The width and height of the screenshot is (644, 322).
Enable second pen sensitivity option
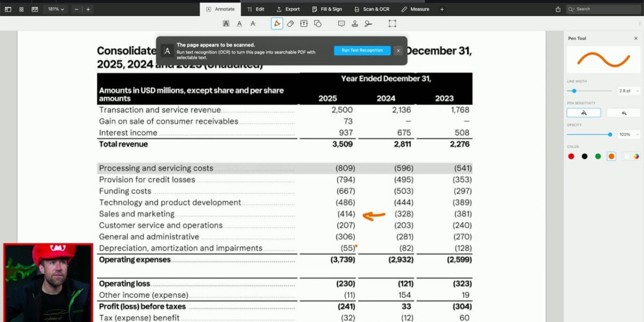click(x=624, y=113)
